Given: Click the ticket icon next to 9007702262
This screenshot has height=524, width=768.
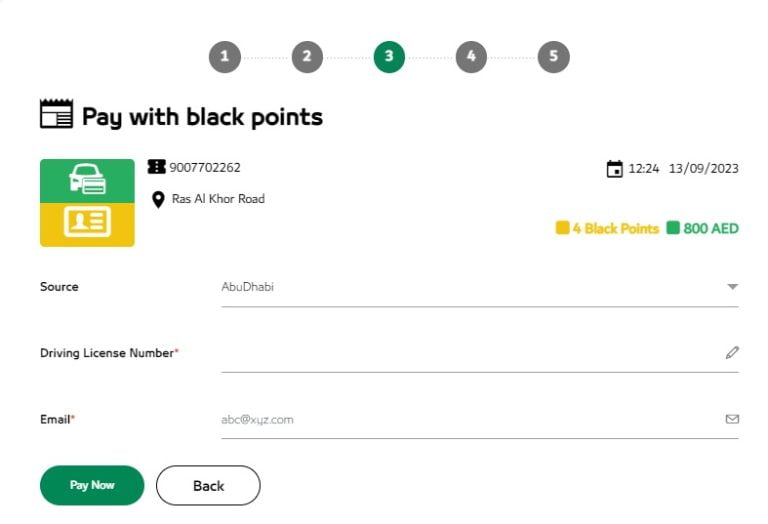Looking at the screenshot, I should (157, 167).
